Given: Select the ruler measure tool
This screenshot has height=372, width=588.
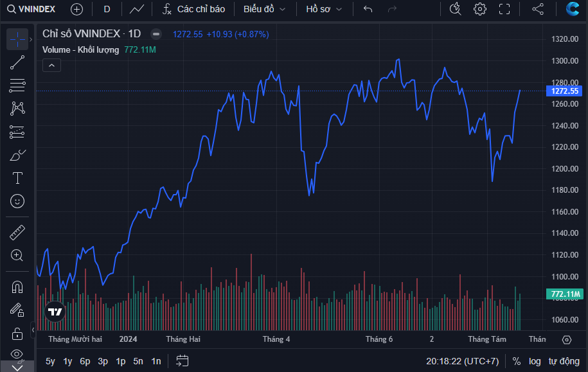Looking at the screenshot, I should click(x=17, y=233).
